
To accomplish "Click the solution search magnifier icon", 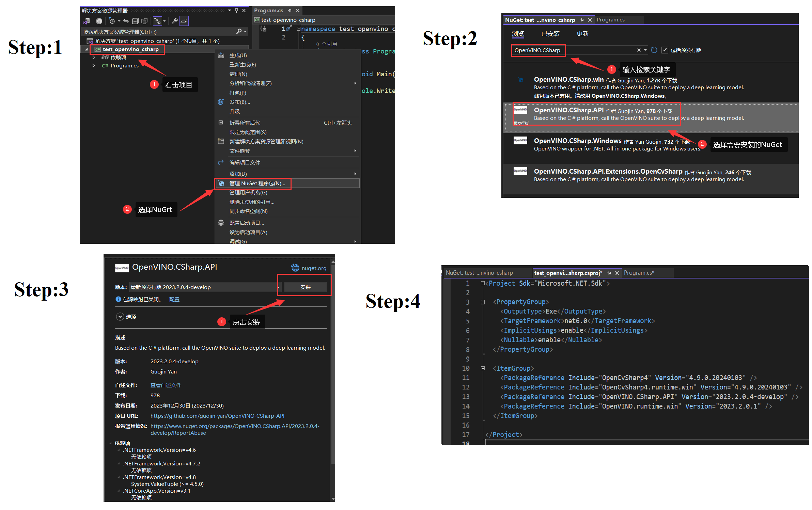I will 239,31.
